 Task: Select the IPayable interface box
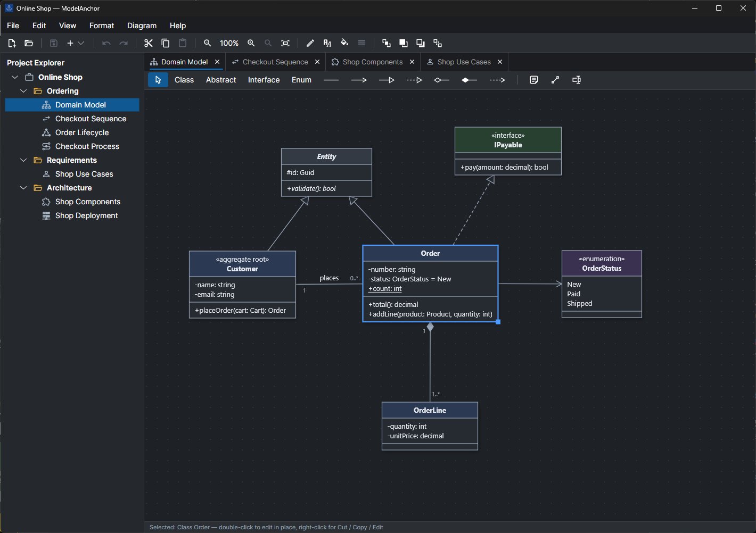[508, 151]
